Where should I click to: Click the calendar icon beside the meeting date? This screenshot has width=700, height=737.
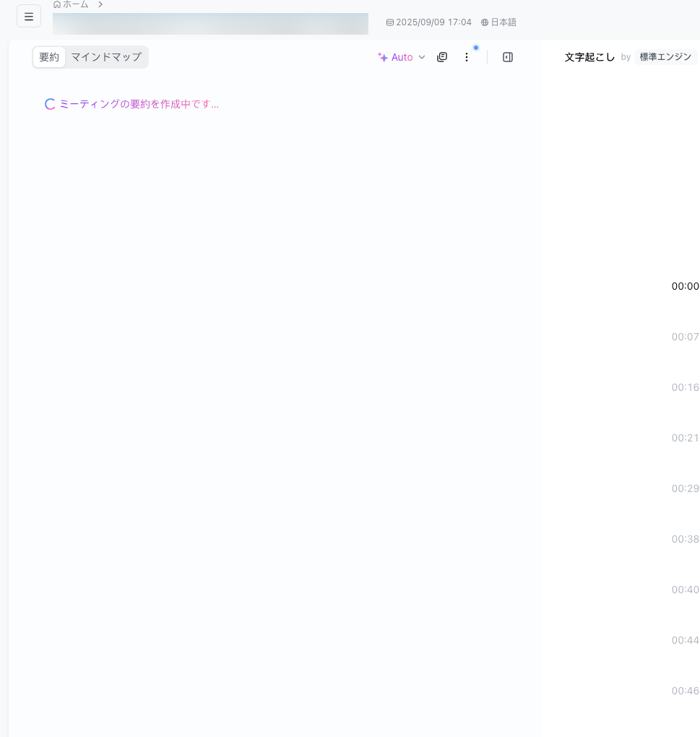[x=389, y=22]
